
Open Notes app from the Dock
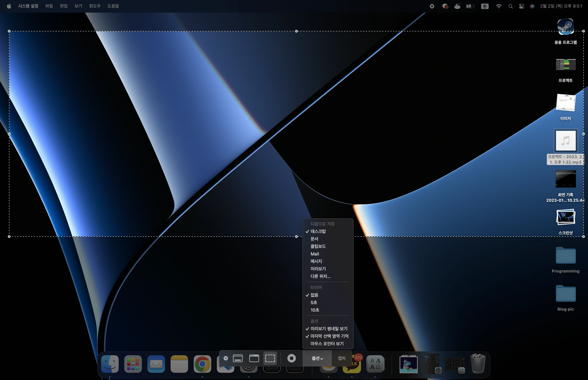(179, 364)
